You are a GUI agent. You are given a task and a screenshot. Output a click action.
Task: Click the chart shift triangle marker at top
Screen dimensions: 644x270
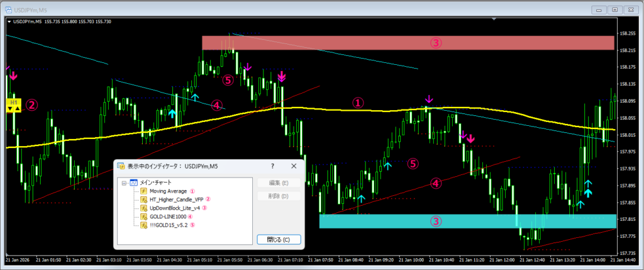coord(495,20)
